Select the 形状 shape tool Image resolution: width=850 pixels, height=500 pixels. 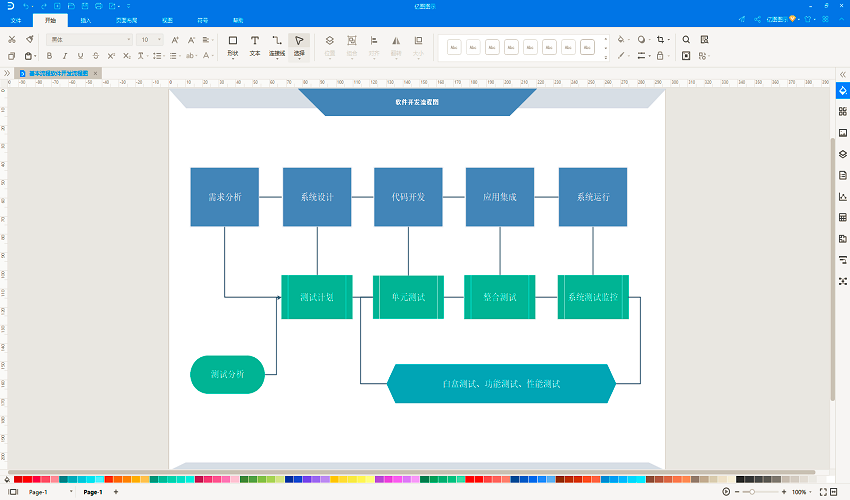[232, 45]
